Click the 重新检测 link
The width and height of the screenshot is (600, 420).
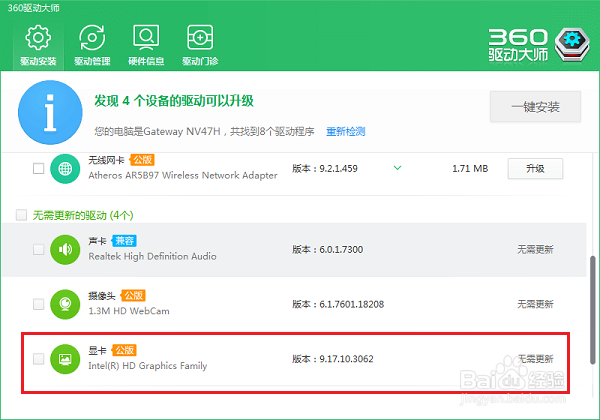pyautogui.click(x=346, y=132)
